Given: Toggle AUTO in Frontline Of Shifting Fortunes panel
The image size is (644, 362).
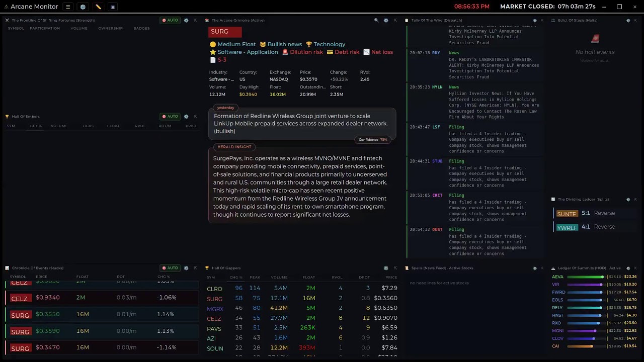Looking at the screenshot, I should tap(170, 20).
